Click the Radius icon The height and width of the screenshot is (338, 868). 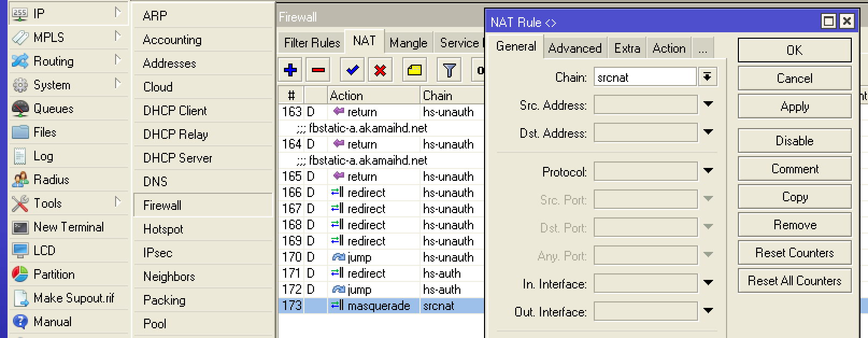tap(20, 180)
